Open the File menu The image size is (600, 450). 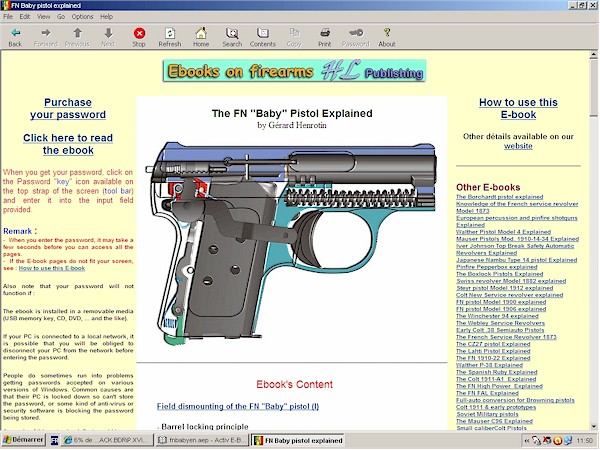(8, 16)
